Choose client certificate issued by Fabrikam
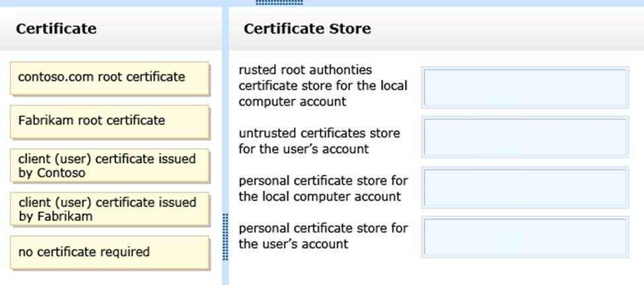Image resolution: width=644 pixels, height=285 pixels. click(110, 209)
